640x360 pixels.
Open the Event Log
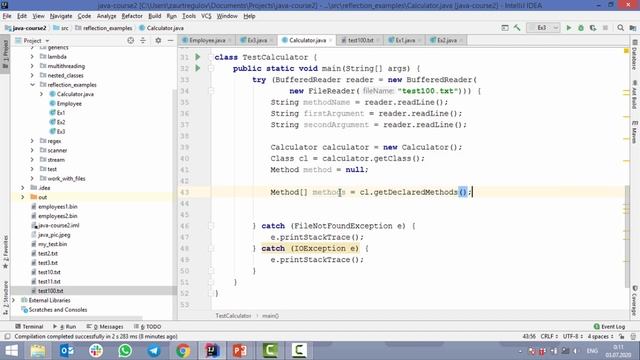coord(609,327)
